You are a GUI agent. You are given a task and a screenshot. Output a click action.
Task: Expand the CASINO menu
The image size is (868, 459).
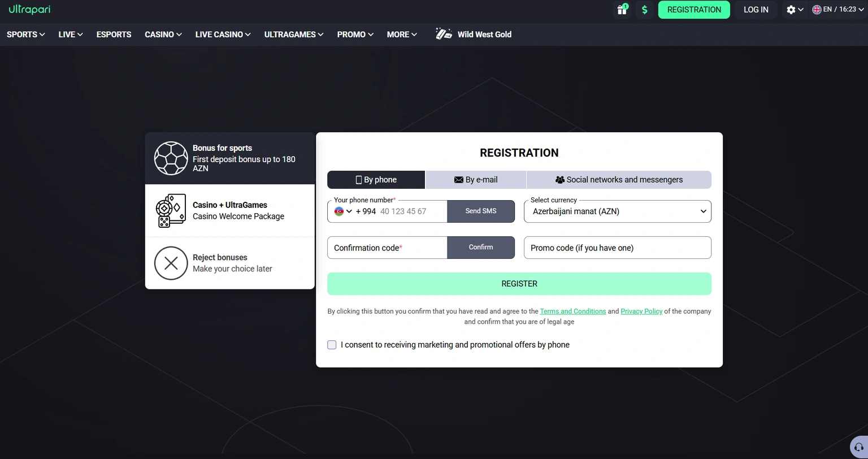[163, 34]
